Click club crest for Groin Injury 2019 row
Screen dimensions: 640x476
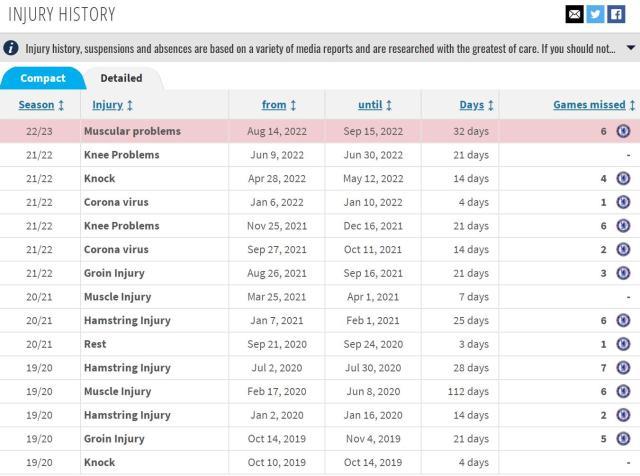tap(623, 439)
